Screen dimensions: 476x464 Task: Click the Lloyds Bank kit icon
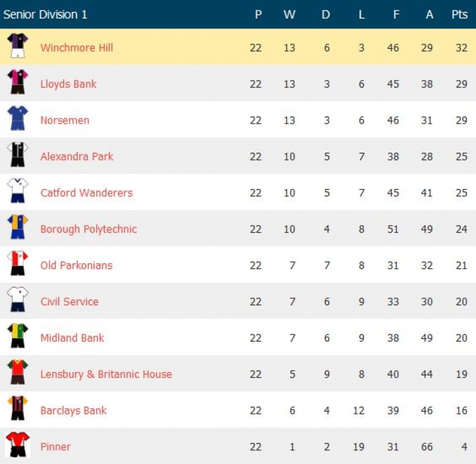tap(17, 83)
